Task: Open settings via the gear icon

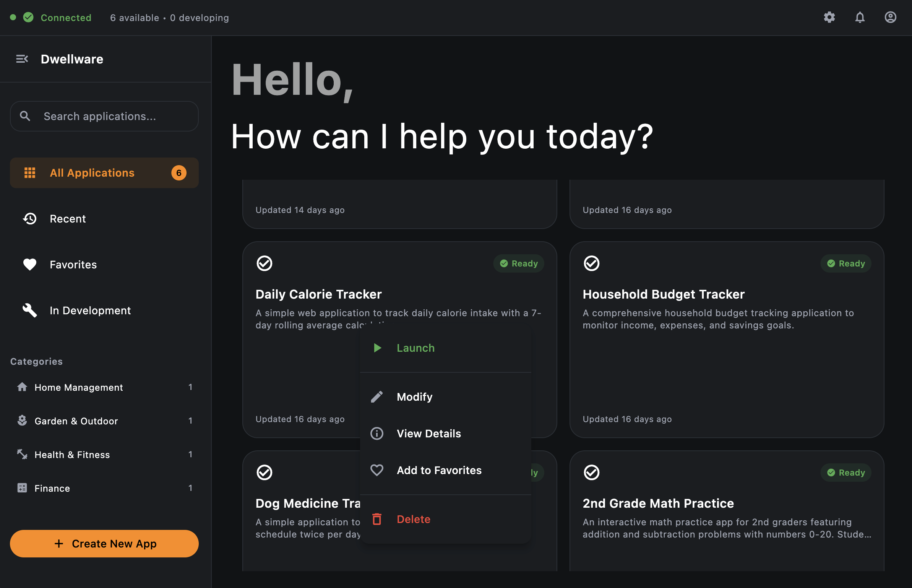Action: (x=829, y=18)
